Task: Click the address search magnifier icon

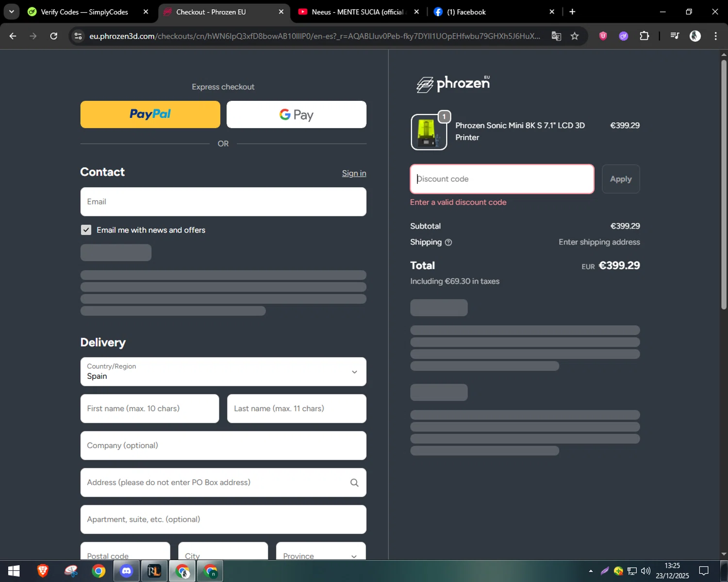Action: [x=354, y=483]
